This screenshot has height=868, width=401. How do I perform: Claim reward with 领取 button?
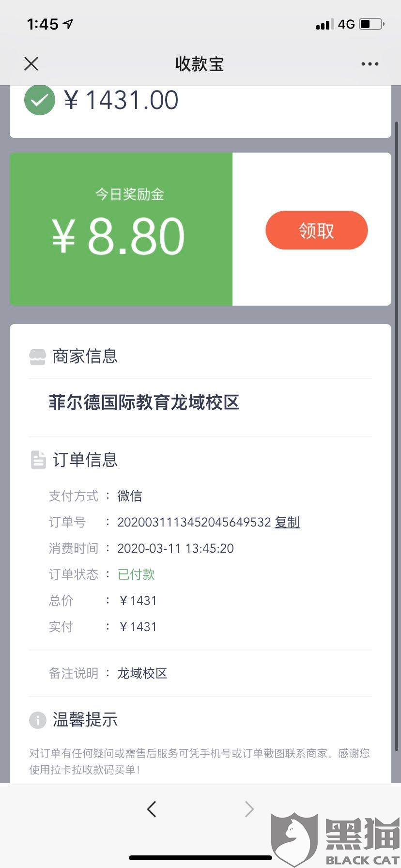tap(316, 230)
